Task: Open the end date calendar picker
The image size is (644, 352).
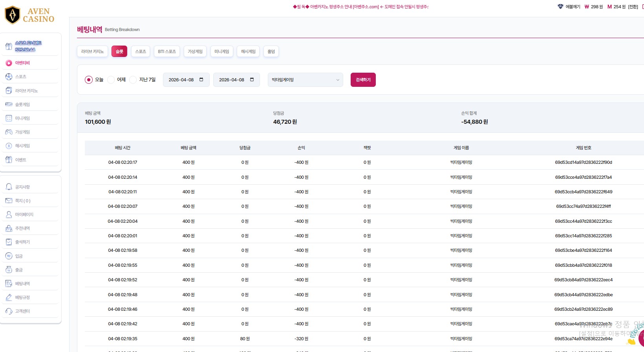Action: 252,80
